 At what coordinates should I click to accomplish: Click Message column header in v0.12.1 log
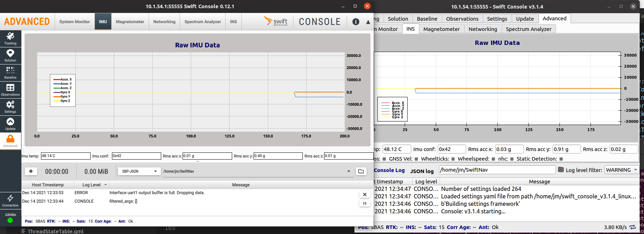click(241, 185)
